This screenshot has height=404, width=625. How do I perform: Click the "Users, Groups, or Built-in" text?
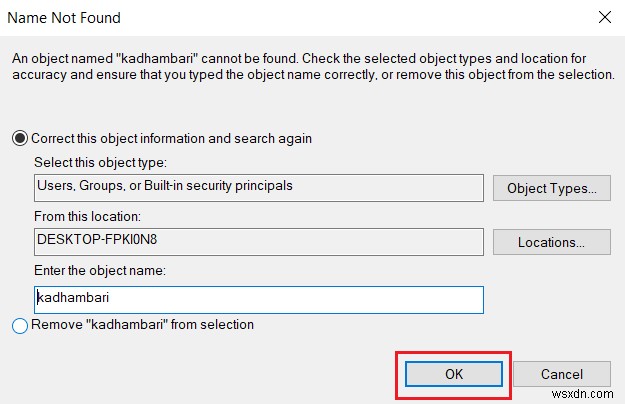point(110,186)
